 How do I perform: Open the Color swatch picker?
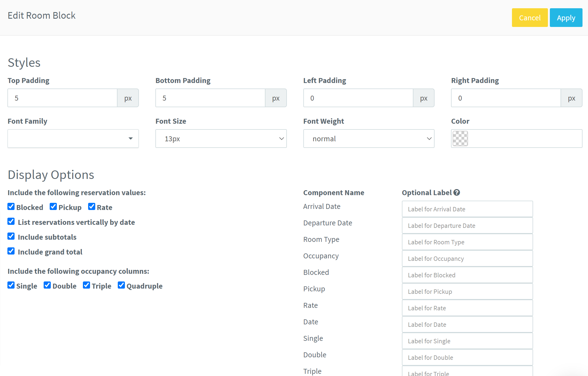click(460, 139)
